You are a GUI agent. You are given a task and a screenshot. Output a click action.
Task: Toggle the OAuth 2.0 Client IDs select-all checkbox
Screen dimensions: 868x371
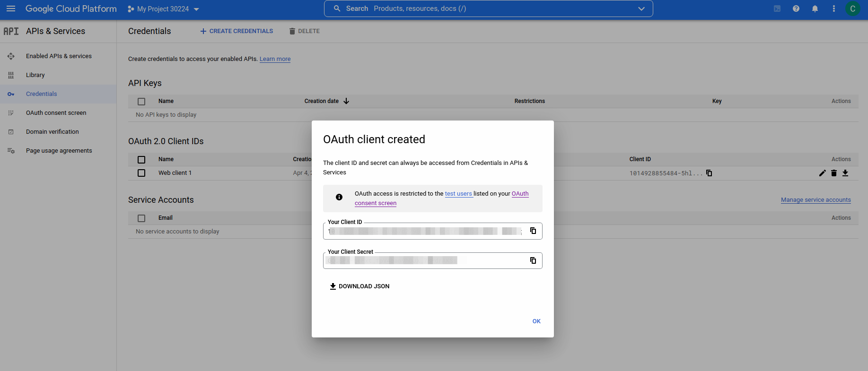141,159
